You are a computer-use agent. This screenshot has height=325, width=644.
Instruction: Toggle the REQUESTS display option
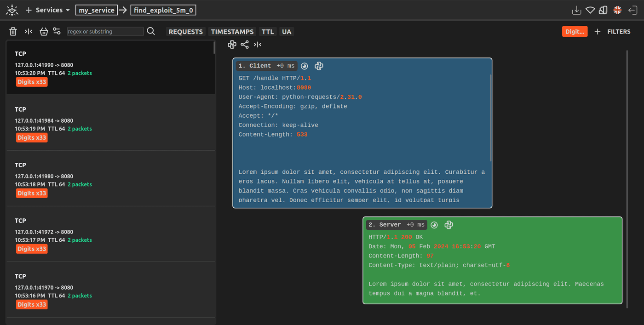click(x=185, y=32)
